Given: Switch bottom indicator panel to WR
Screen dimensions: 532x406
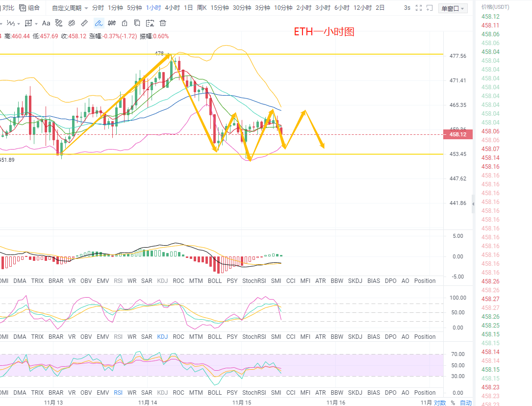Looking at the screenshot, I should click(x=132, y=392).
